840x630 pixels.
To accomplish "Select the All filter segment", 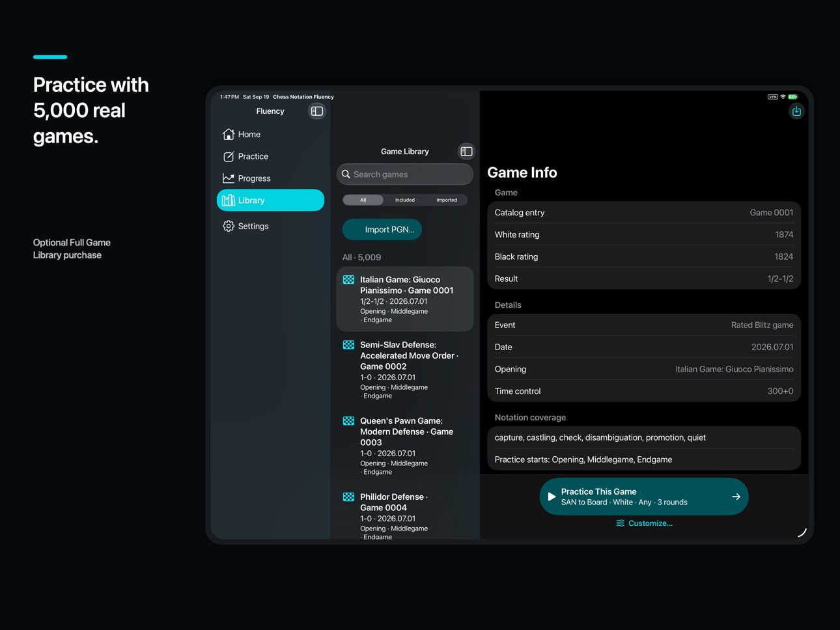I will click(363, 200).
